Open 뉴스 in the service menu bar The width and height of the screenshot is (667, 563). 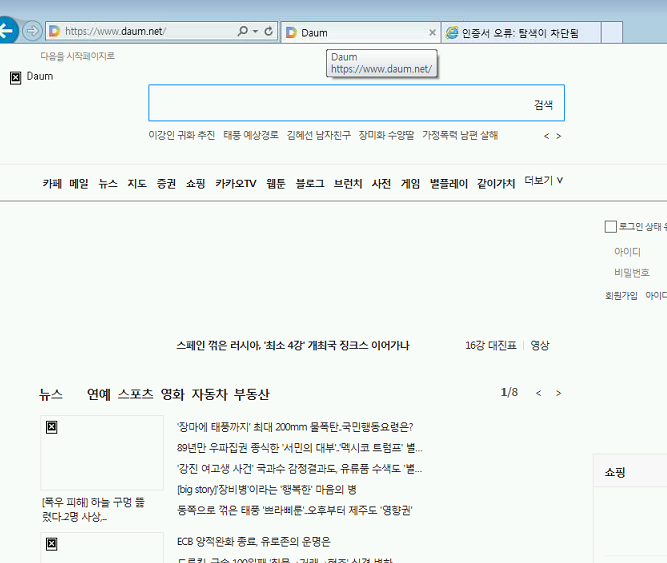(x=108, y=184)
